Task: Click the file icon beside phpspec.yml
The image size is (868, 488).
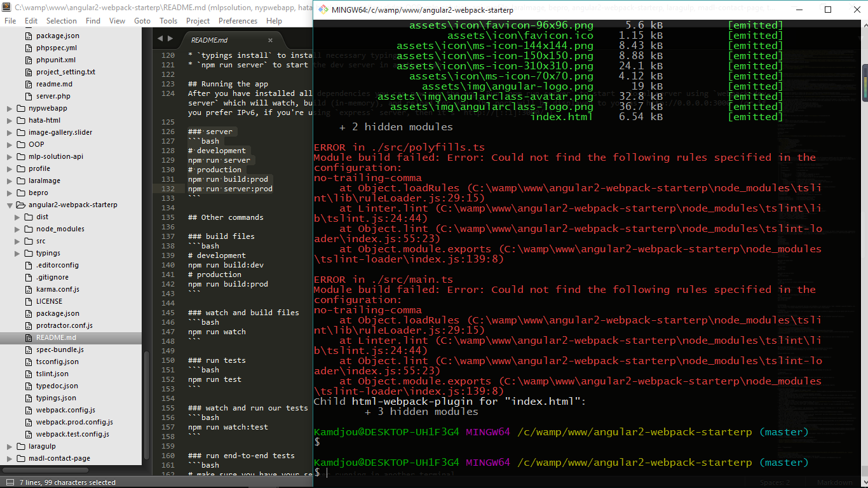Action: click(x=28, y=48)
